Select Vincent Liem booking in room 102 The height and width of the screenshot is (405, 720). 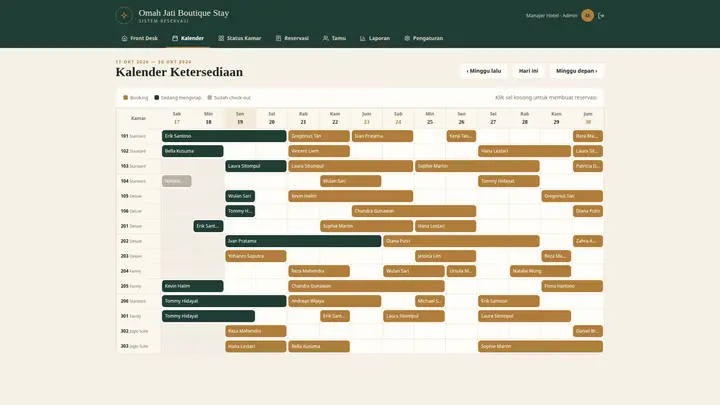[x=319, y=151]
